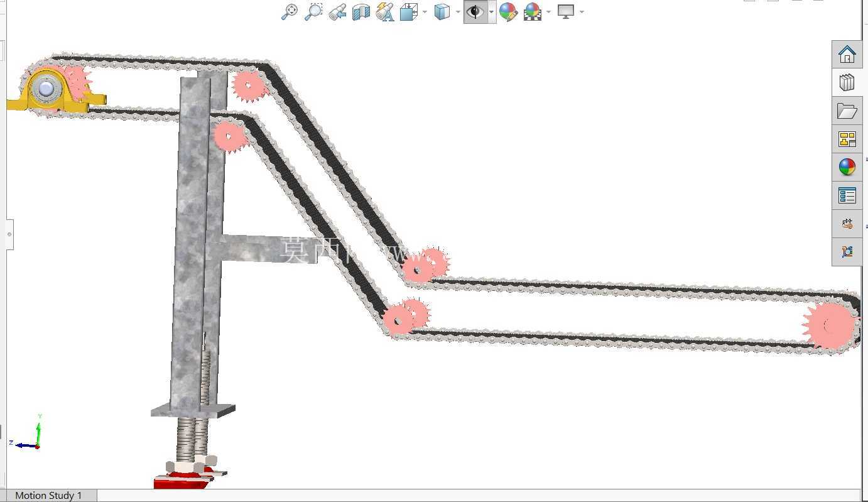Toggle the Section View tool

[x=361, y=11]
